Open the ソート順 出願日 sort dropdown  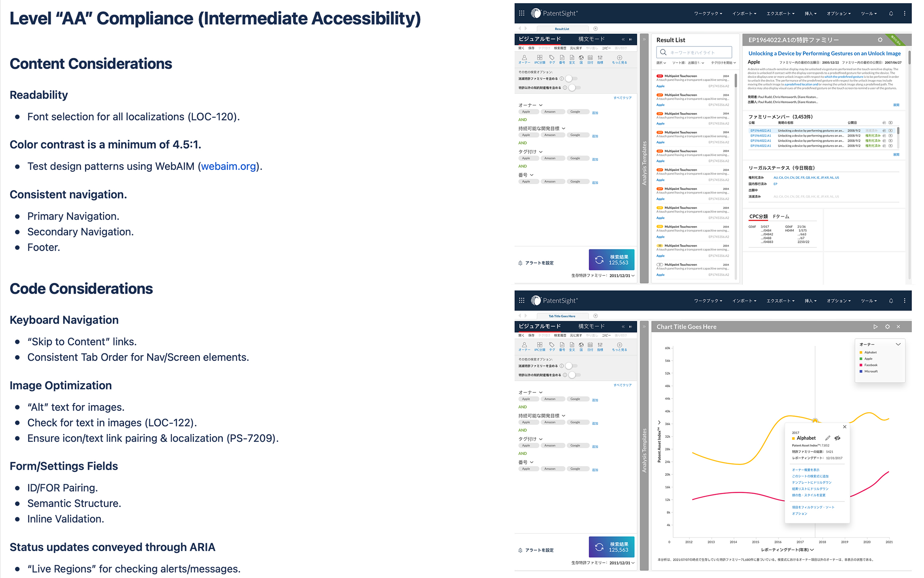pyautogui.click(x=688, y=63)
